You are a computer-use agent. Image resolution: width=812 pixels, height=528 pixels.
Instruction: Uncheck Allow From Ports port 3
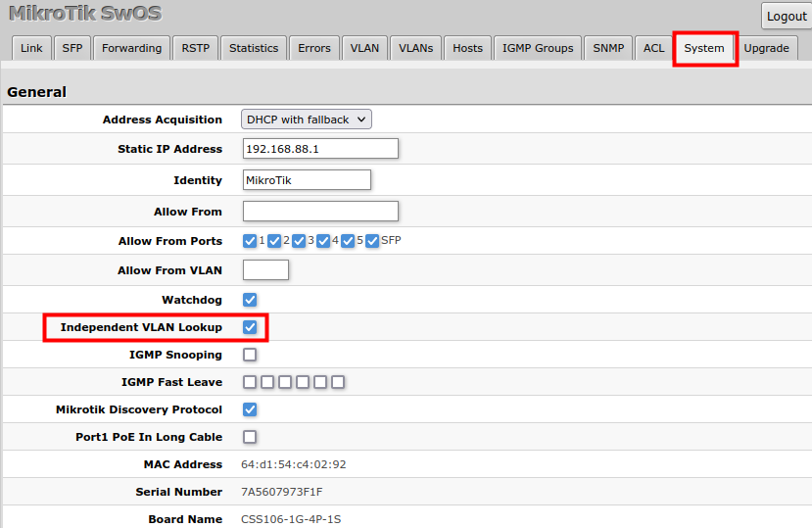point(299,241)
